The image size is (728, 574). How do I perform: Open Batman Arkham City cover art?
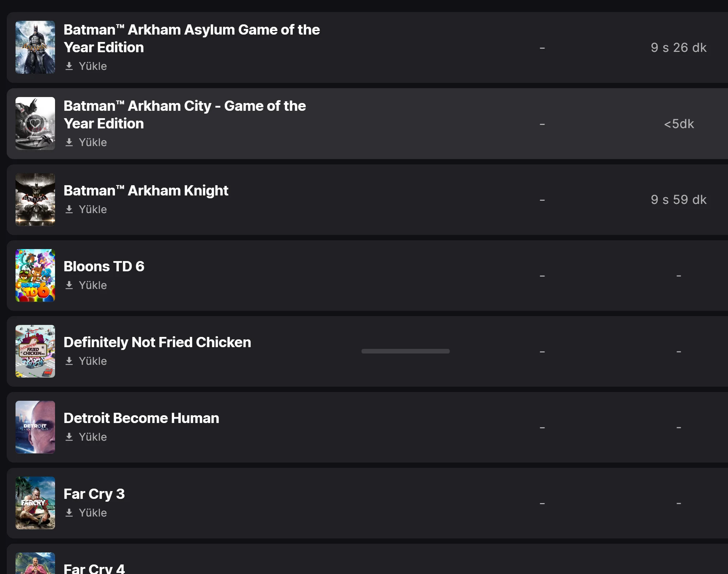35,123
